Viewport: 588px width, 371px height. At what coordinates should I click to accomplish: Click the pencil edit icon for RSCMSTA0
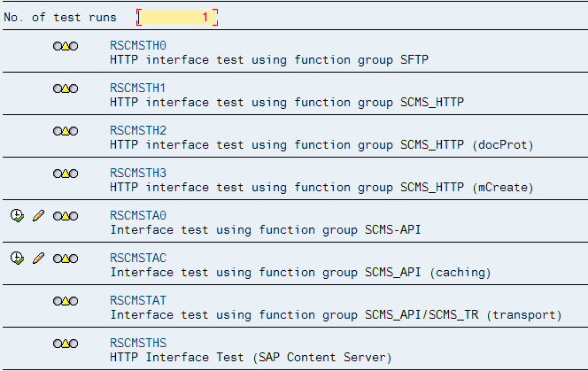click(38, 216)
